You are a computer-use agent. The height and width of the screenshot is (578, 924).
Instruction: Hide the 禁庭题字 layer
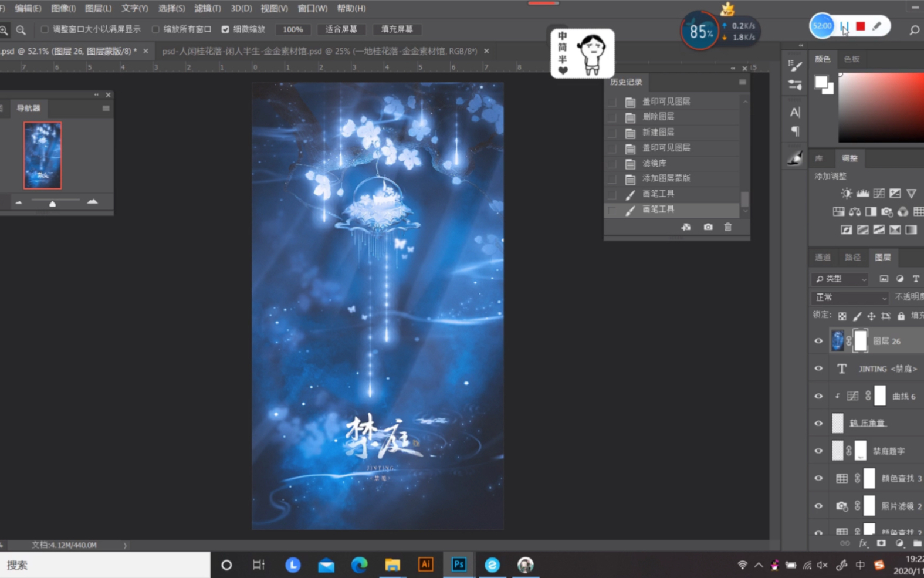(818, 451)
